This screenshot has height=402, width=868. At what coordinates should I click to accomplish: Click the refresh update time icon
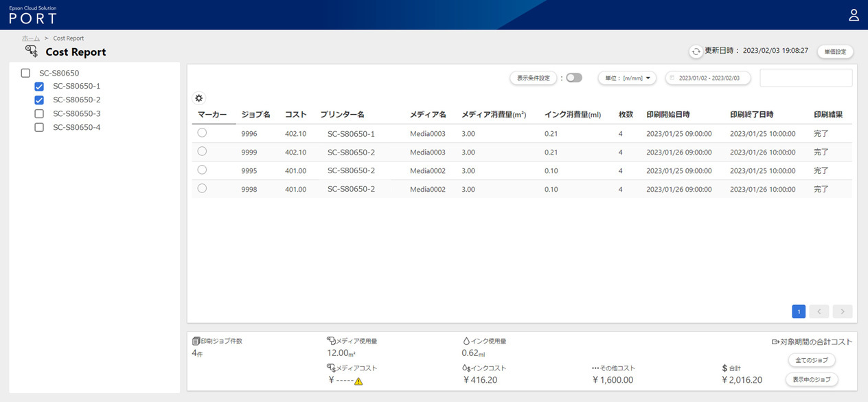[x=696, y=52]
